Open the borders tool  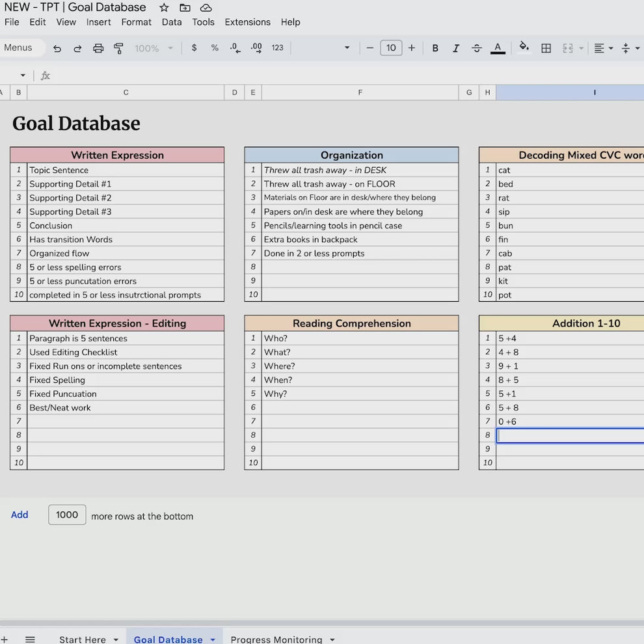[546, 49]
